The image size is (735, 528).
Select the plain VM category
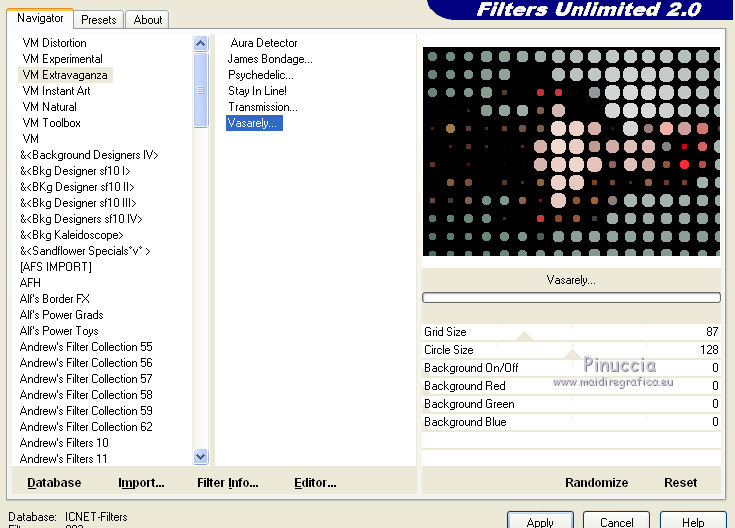point(30,139)
